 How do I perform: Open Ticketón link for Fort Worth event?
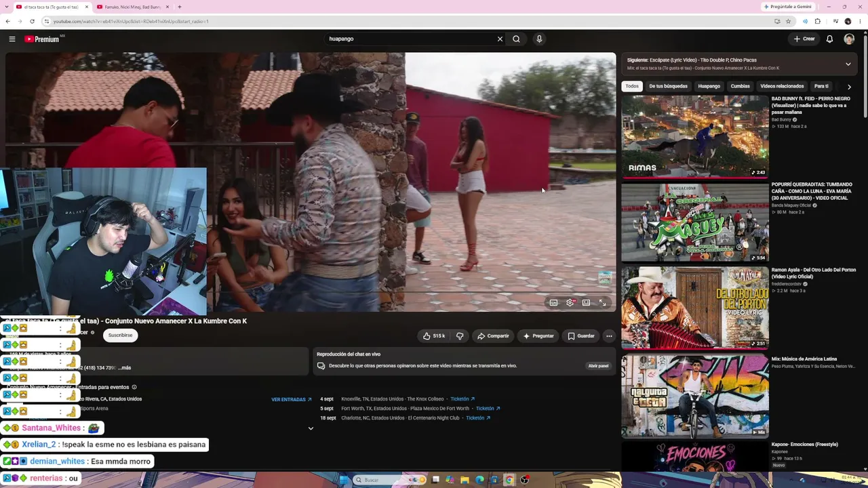point(488,409)
